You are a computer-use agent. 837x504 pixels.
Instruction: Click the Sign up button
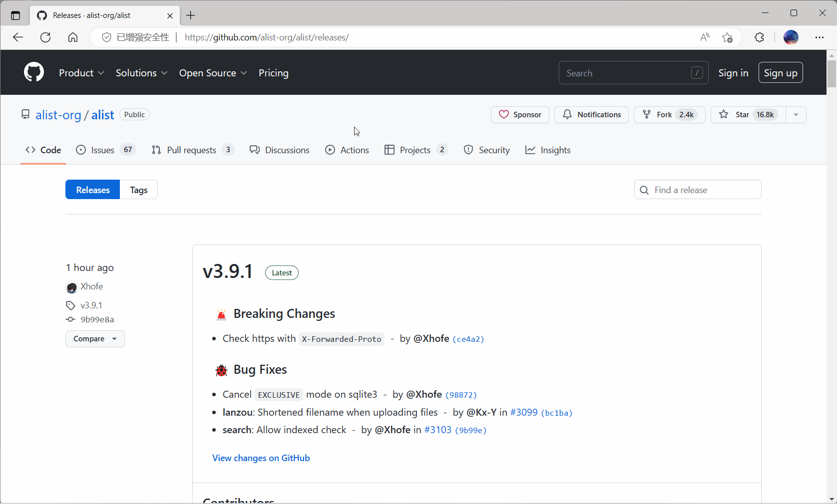coord(781,73)
